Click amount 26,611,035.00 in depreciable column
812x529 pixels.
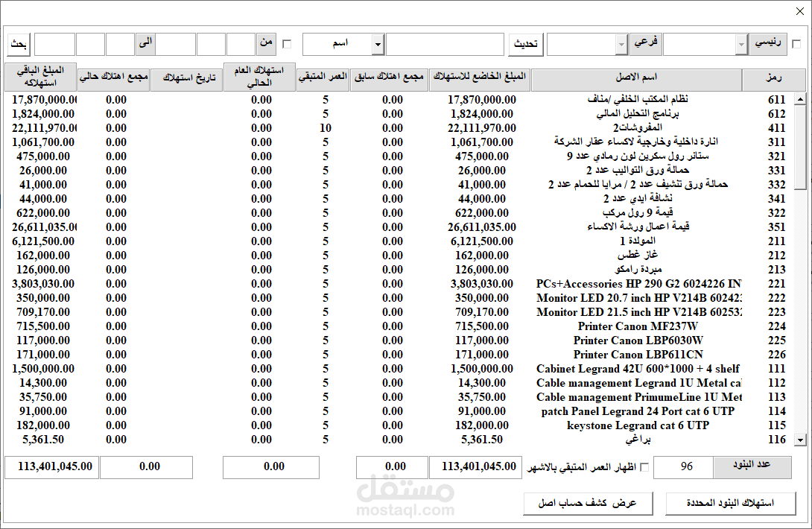[x=481, y=227]
